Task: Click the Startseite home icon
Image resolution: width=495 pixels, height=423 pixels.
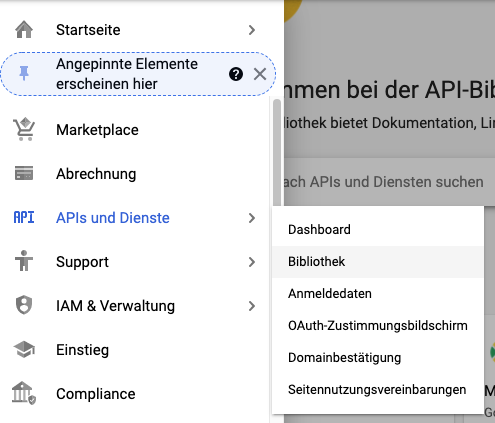Action: pos(24,30)
